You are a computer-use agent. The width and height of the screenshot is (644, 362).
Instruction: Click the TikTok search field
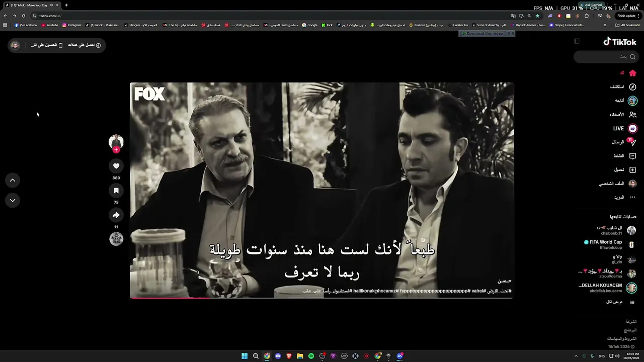(606, 57)
